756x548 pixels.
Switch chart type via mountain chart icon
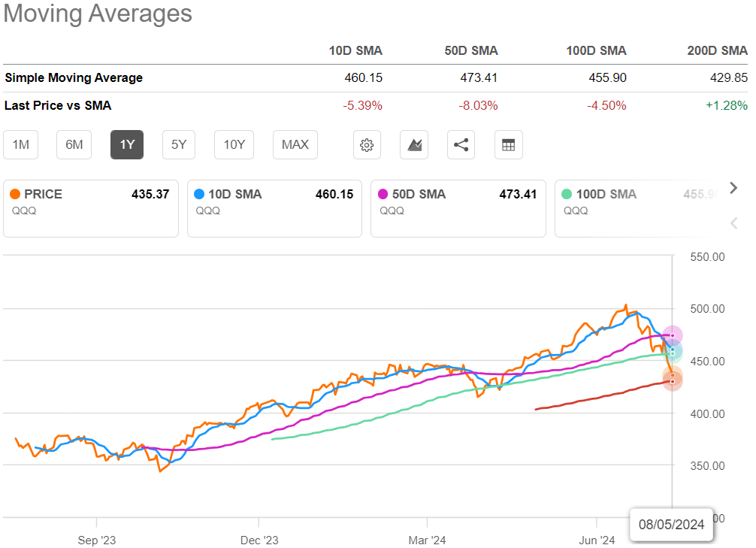coord(414,145)
